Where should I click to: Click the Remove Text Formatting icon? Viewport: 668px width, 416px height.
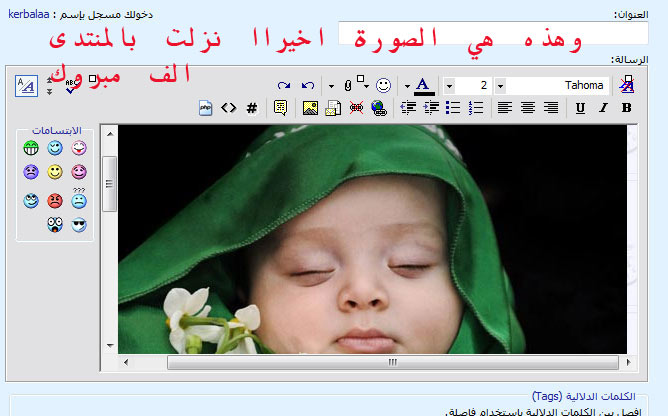click(627, 86)
